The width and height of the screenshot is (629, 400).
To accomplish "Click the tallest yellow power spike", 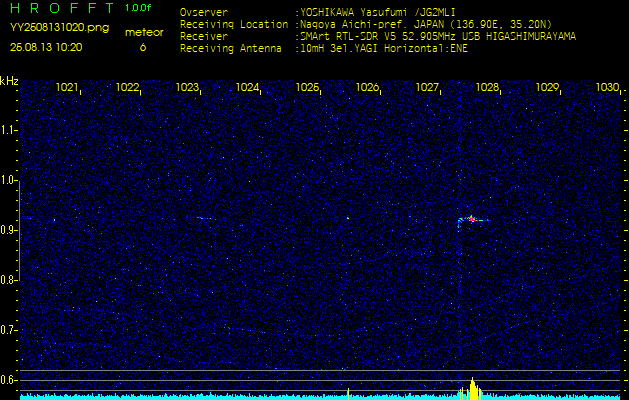I will pyautogui.click(x=473, y=388).
